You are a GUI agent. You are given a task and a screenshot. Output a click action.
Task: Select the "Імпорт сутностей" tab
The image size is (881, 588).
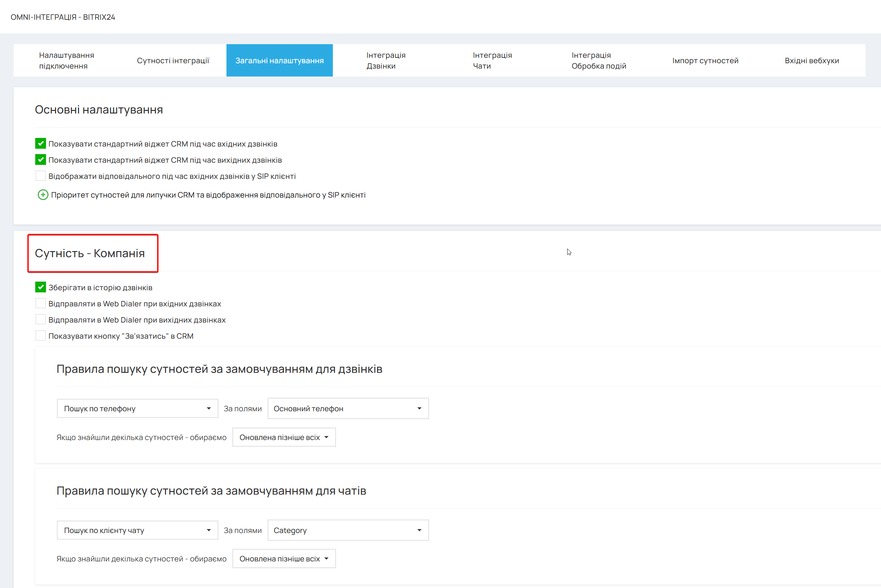point(705,60)
